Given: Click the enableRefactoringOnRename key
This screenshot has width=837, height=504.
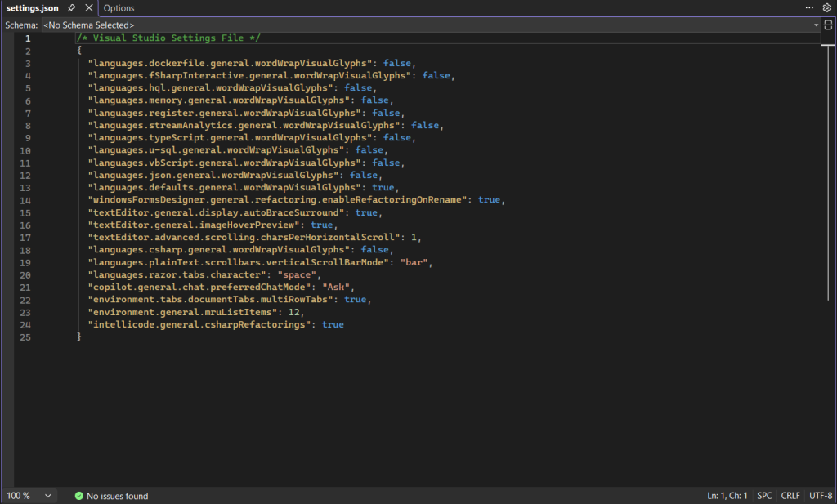Looking at the screenshot, I should 278,199.
